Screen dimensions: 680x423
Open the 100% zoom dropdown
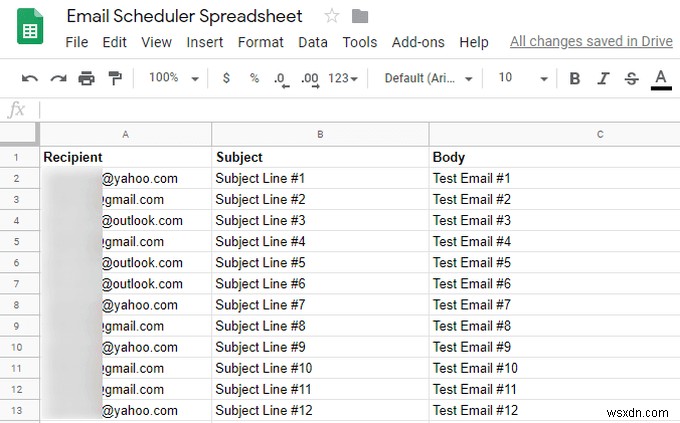point(173,79)
